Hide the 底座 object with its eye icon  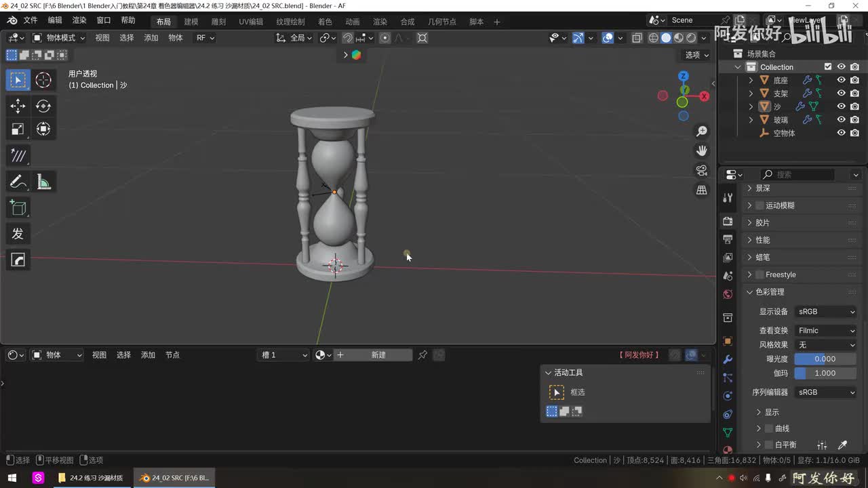pos(841,80)
